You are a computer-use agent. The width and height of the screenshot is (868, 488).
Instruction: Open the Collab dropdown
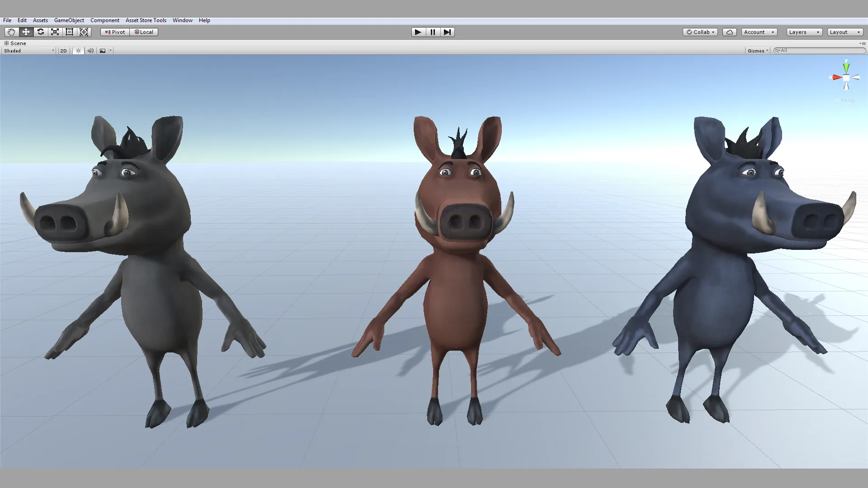click(x=700, y=32)
